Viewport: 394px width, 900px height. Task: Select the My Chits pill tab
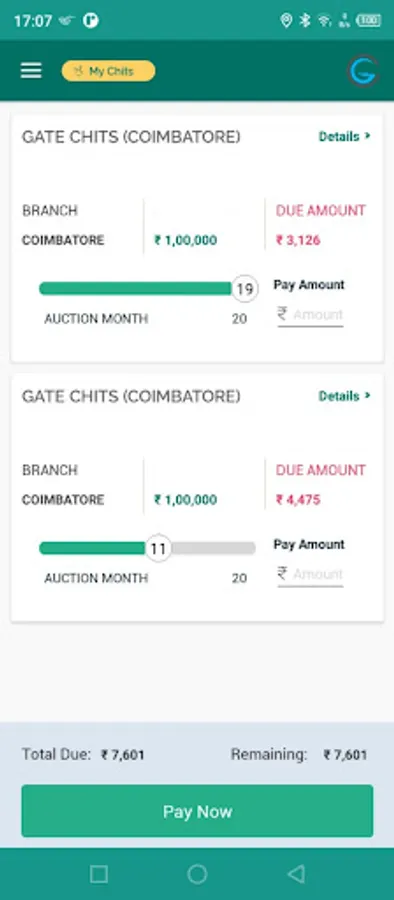[x=109, y=71]
